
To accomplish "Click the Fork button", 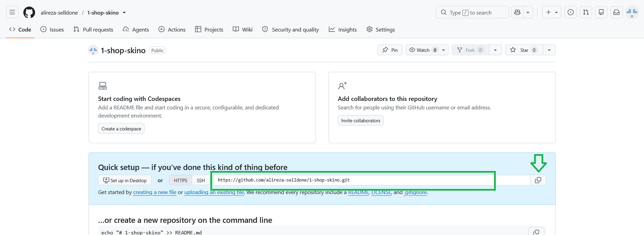I will (x=470, y=50).
